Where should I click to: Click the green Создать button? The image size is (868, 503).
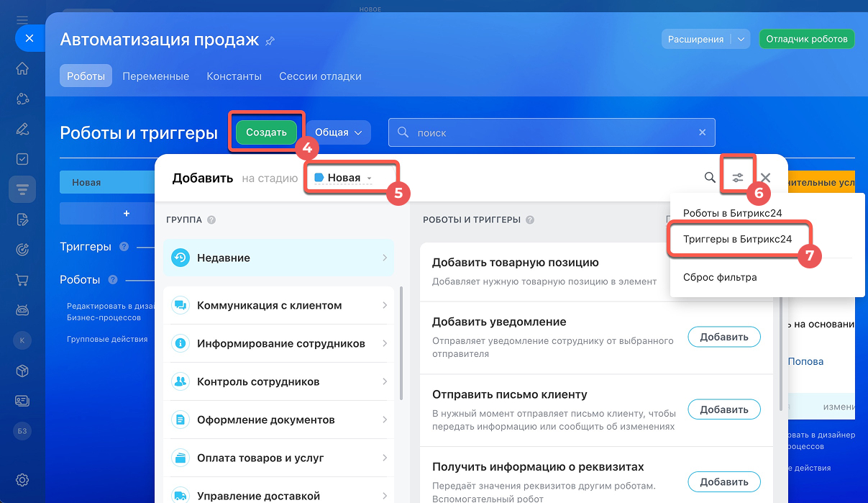click(266, 132)
